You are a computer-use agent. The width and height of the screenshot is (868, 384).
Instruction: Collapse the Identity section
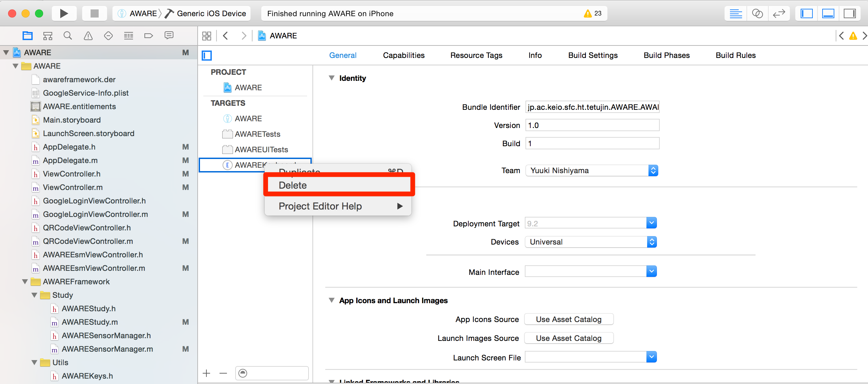(332, 78)
